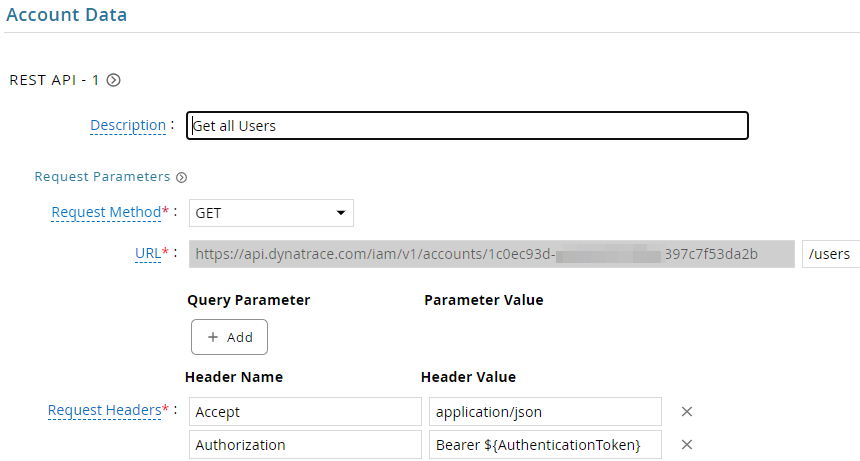Image resolution: width=860 pixels, height=461 pixels.
Task: Click the Description input field
Action: point(467,126)
